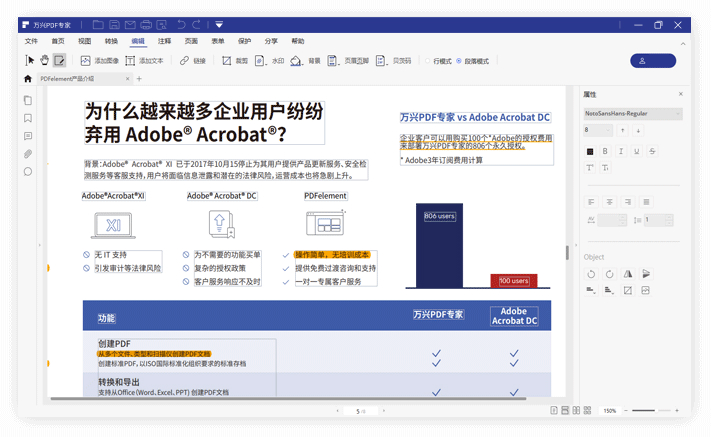Center align text in properties panel

610,202
